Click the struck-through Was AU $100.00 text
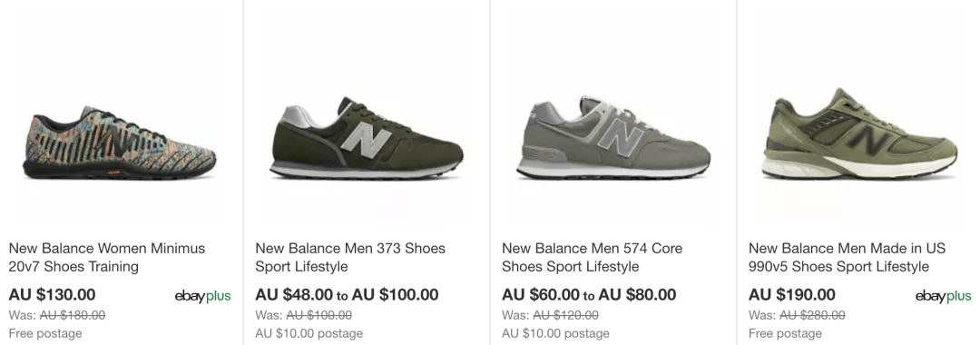This screenshot has width=980, height=345. (303, 315)
